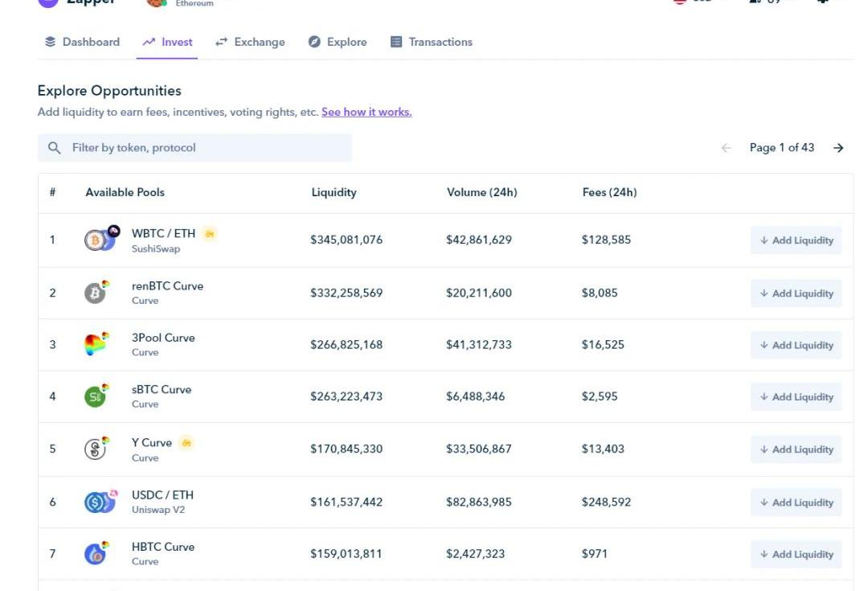This screenshot has height=591, width=868.
Task: Open the Explore tab
Action: point(338,42)
